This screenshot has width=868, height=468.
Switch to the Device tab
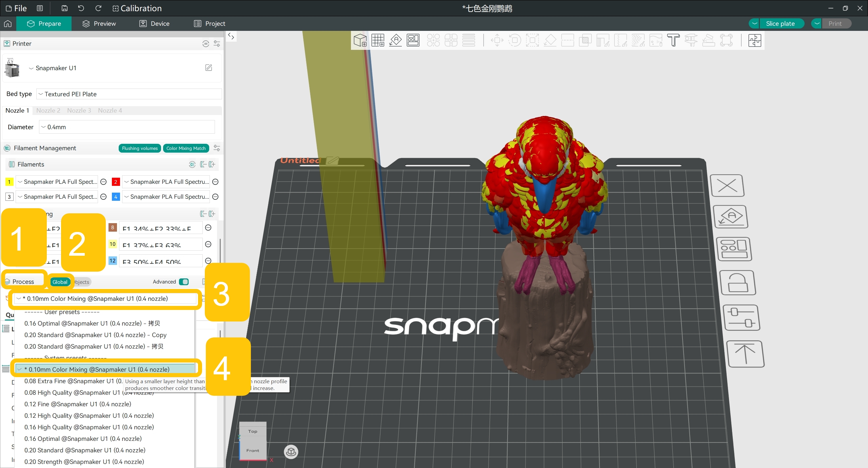(154, 24)
